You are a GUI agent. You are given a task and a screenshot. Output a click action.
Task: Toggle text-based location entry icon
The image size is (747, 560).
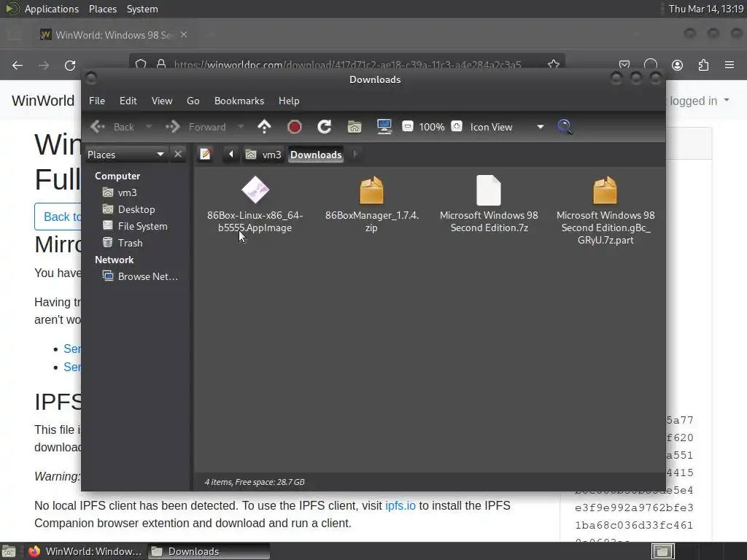point(205,155)
